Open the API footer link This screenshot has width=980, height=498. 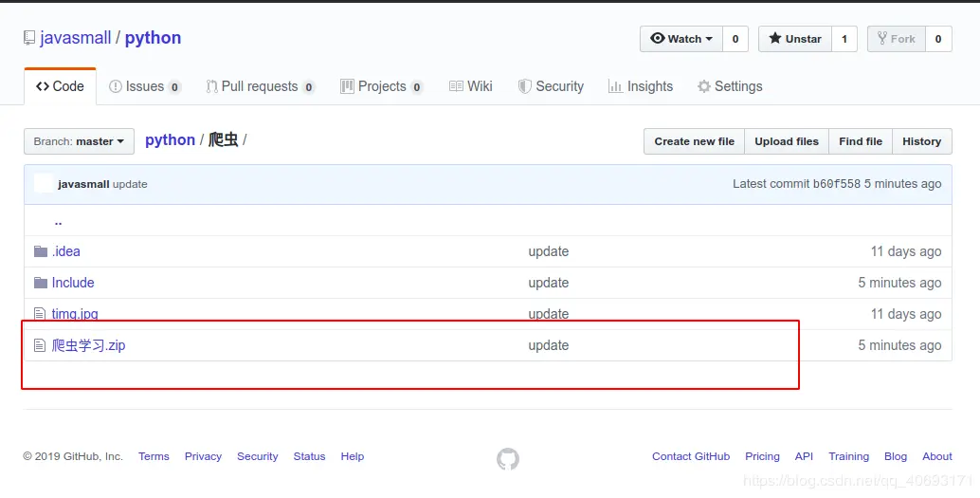pos(805,456)
